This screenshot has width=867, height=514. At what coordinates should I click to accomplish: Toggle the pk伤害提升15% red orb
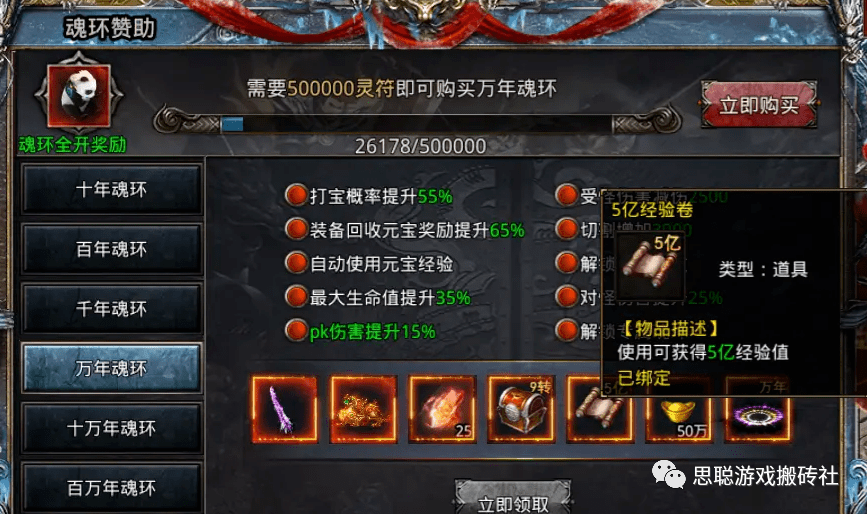(296, 331)
